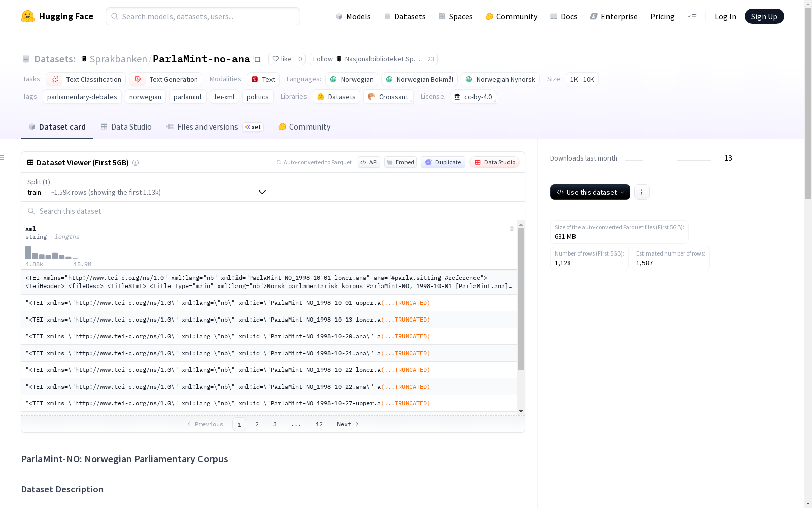Click the Embed button
Image resolution: width=812 pixels, height=508 pixels.
pos(400,162)
